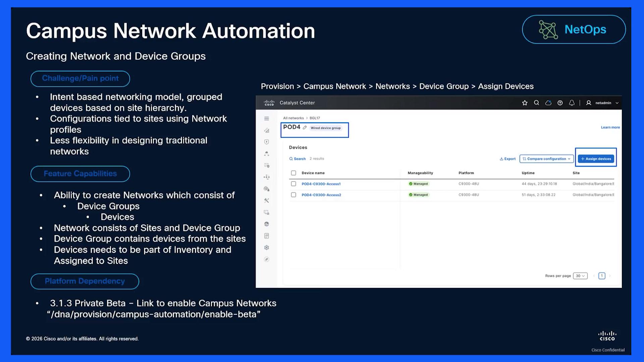Open the System settings gear icon
Viewport: 644px width, 362px height.
pos(267,247)
